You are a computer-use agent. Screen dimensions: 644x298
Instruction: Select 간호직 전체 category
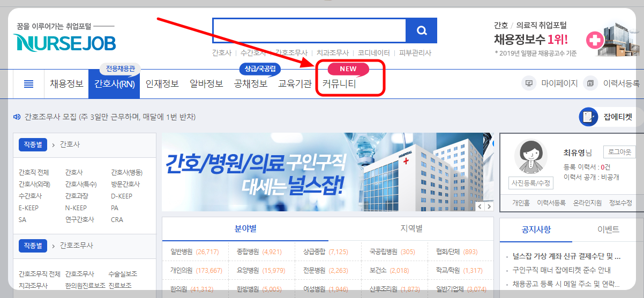tap(34, 172)
